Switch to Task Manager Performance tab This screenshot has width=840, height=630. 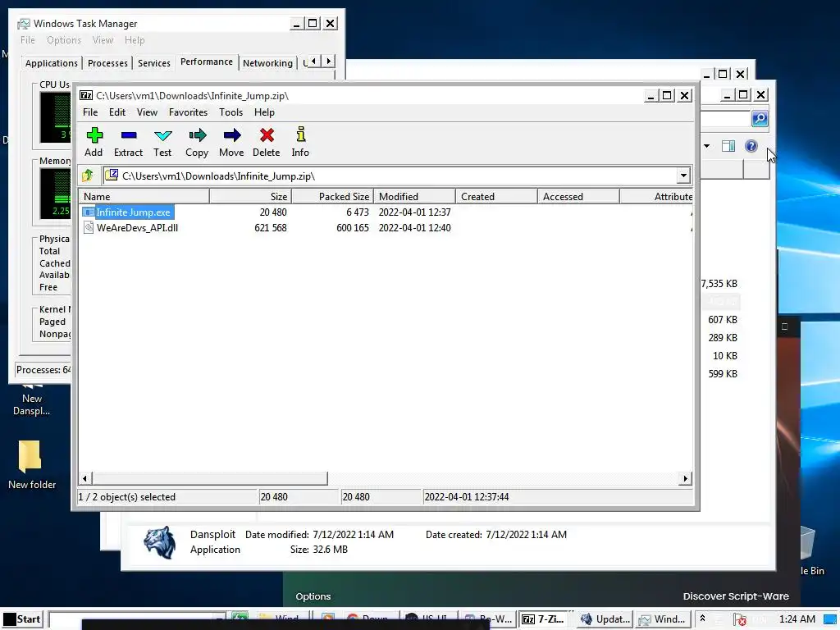point(206,62)
